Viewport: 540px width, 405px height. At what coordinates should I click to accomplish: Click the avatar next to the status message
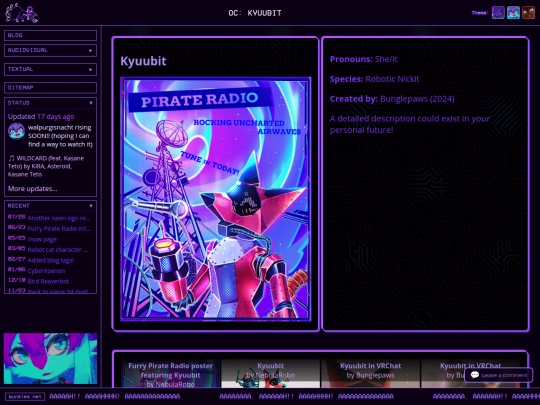16,132
